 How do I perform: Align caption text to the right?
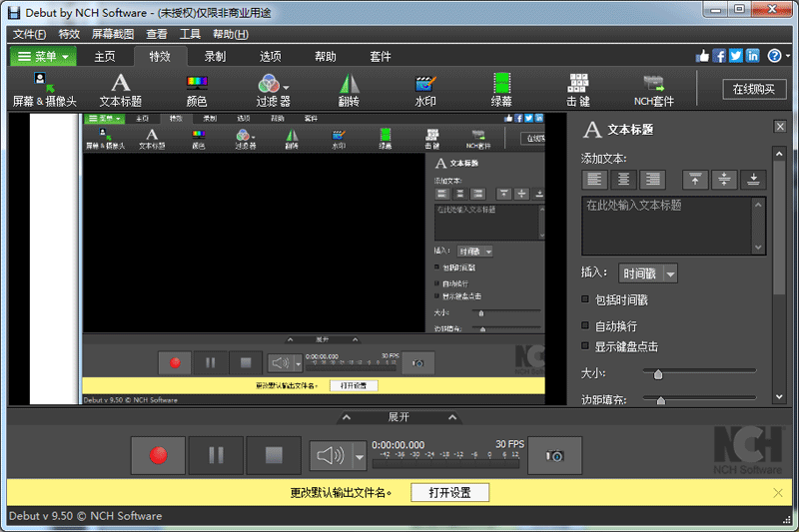point(652,180)
